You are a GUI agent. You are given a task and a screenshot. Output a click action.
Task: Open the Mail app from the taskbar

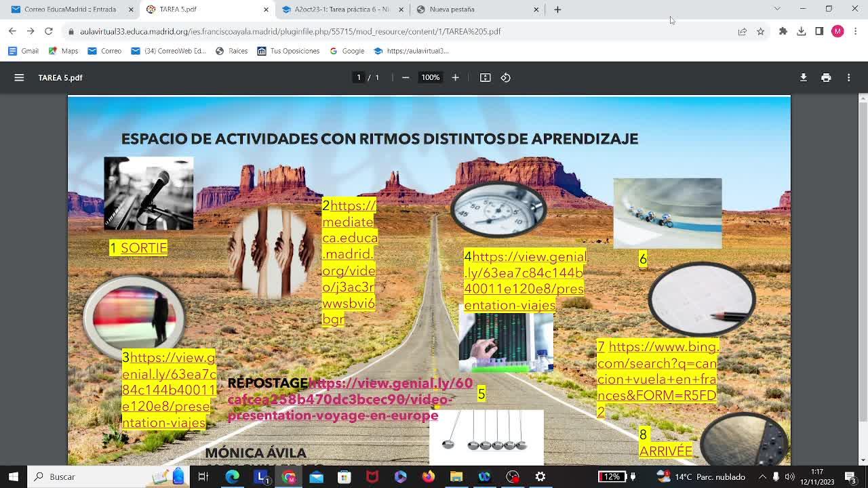[316, 476]
